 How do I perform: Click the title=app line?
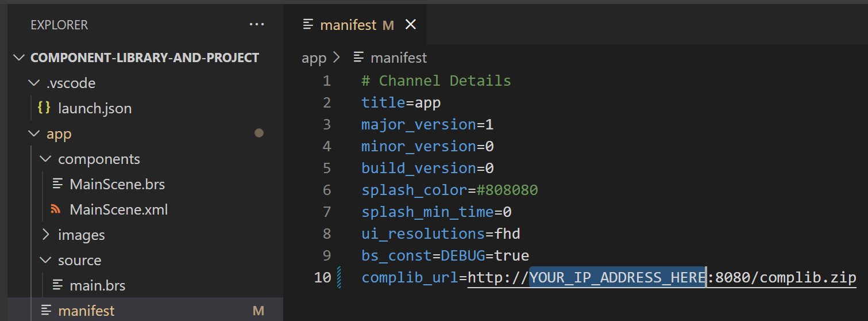(401, 102)
